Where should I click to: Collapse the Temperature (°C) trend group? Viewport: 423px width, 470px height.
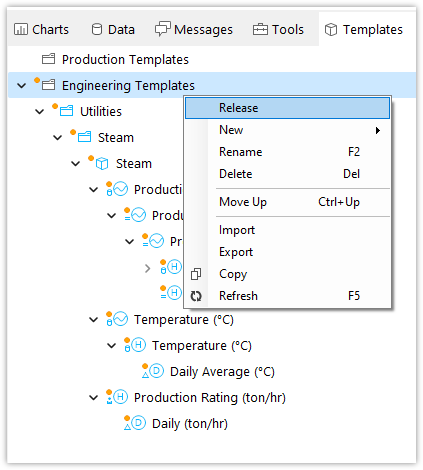(94, 320)
